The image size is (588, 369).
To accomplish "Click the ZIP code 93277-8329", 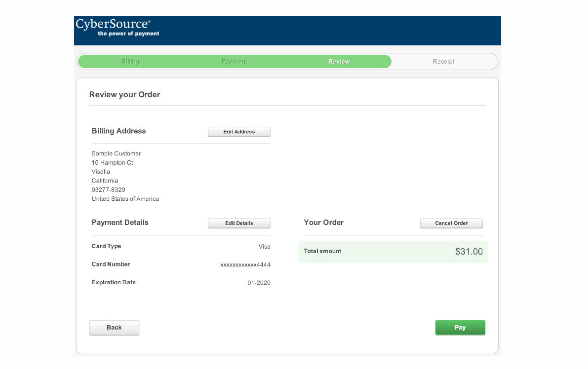I will [x=109, y=190].
